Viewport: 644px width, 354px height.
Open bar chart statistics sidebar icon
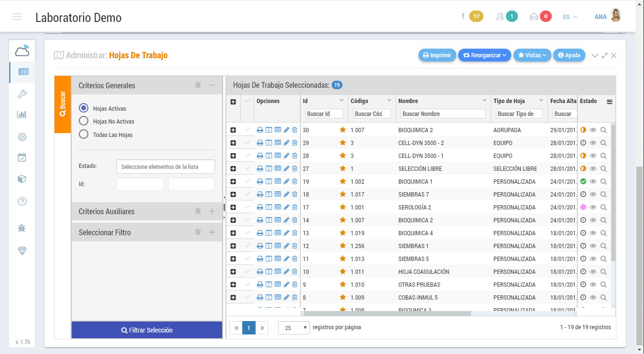pos(22,115)
